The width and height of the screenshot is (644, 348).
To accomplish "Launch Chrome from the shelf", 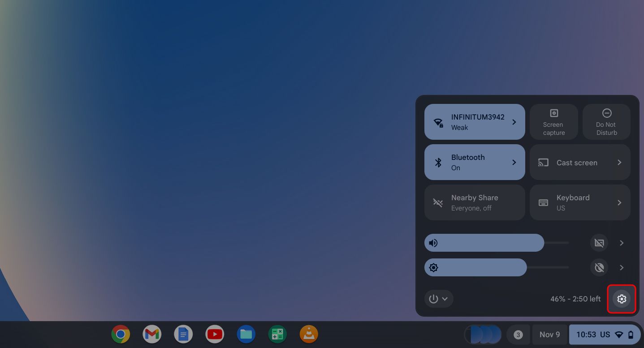I will (x=121, y=334).
